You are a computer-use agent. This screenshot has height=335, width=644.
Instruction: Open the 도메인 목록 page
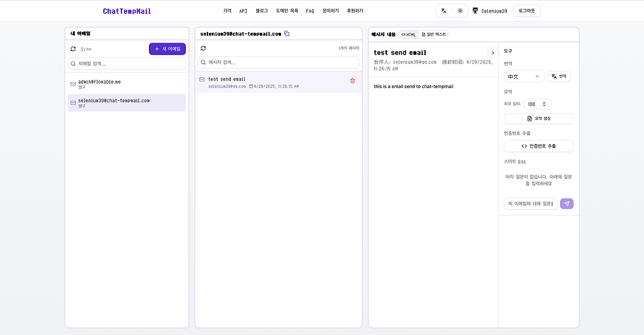287,11
